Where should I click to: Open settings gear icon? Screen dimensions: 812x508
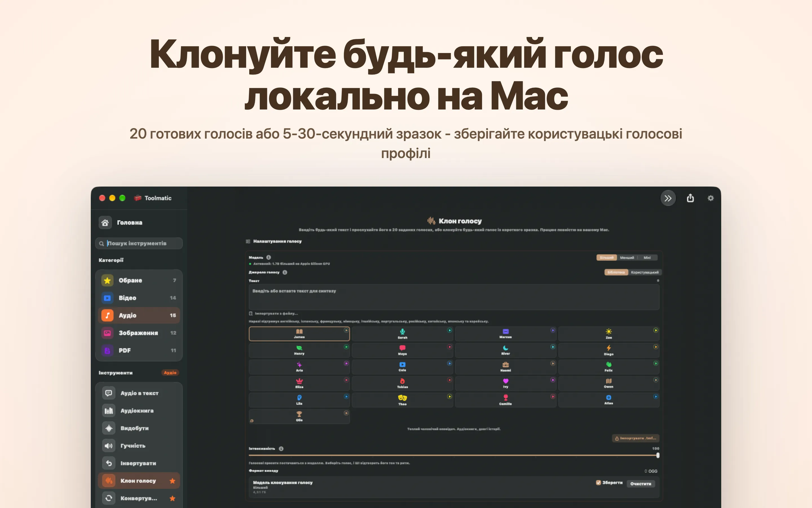point(710,198)
